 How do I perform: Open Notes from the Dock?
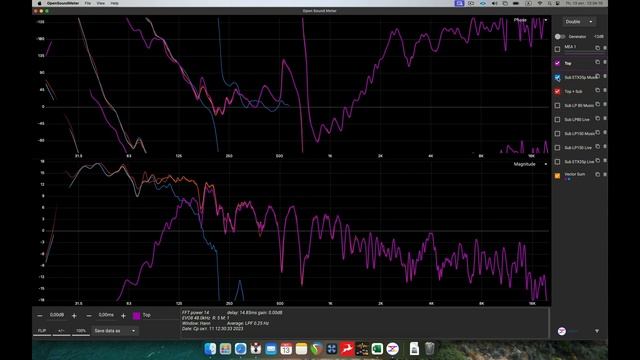click(x=301, y=349)
